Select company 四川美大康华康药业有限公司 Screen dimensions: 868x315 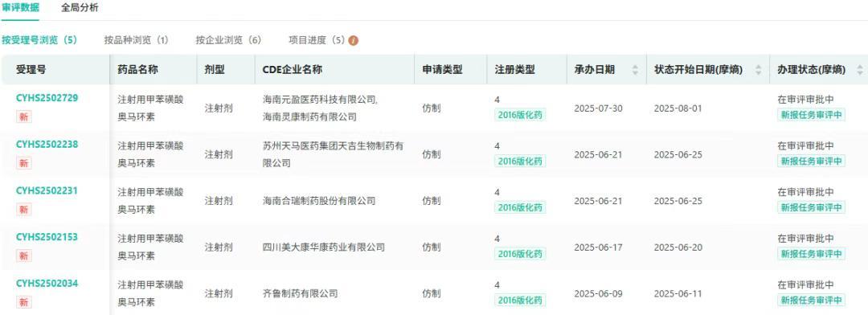(323, 247)
